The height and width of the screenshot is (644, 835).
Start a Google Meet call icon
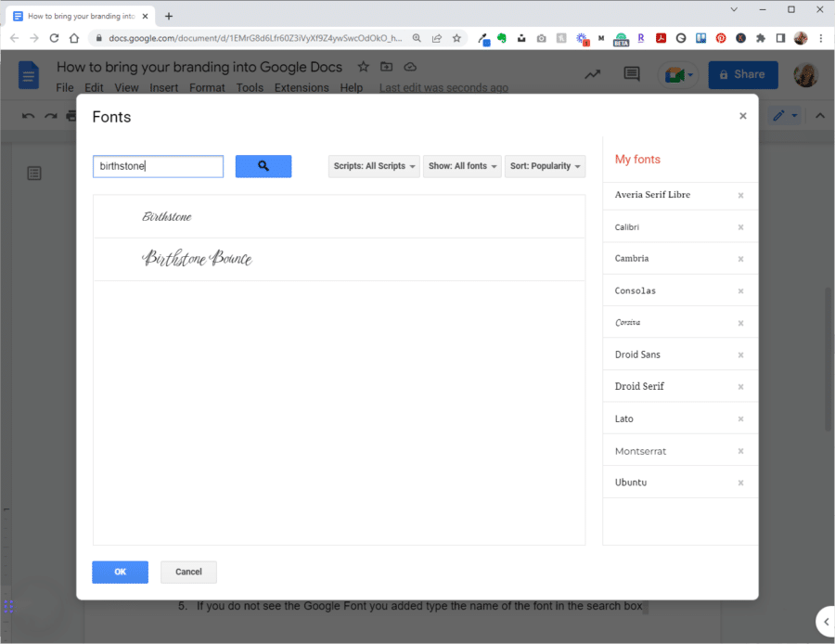pos(673,73)
